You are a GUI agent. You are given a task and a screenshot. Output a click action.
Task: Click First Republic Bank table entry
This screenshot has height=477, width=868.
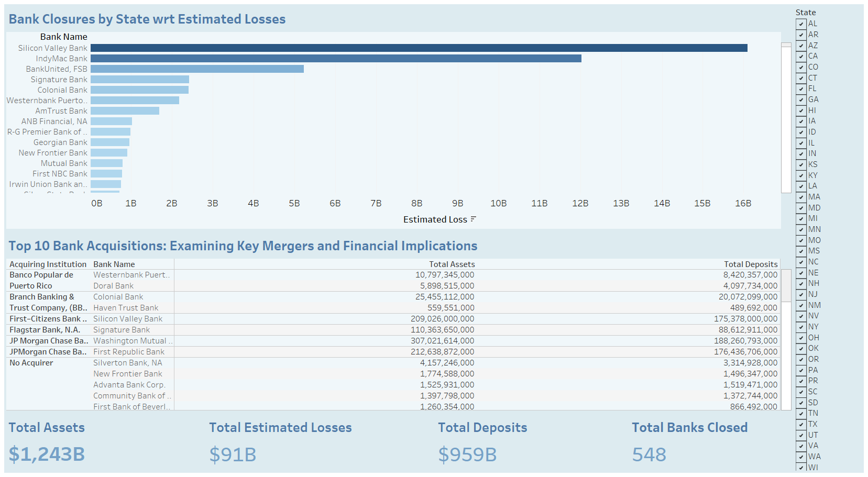(x=129, y=352)
